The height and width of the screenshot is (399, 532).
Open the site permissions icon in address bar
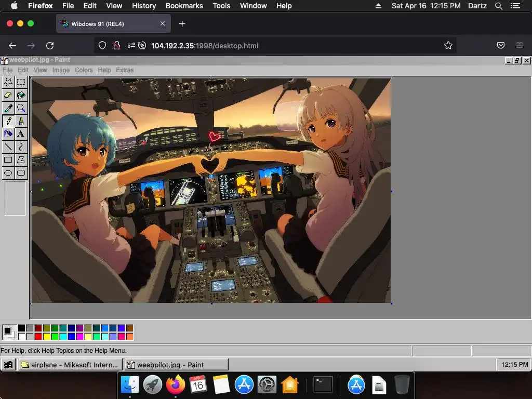131,46
